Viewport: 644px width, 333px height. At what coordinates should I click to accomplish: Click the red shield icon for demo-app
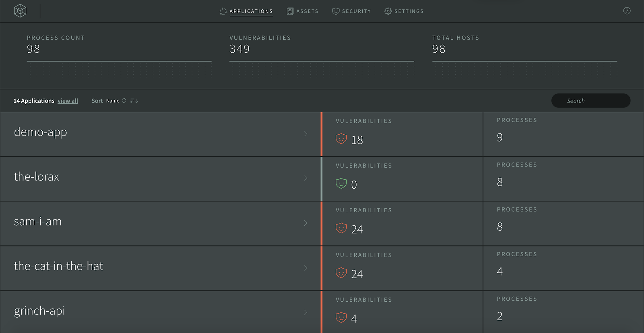coord(341,139)
